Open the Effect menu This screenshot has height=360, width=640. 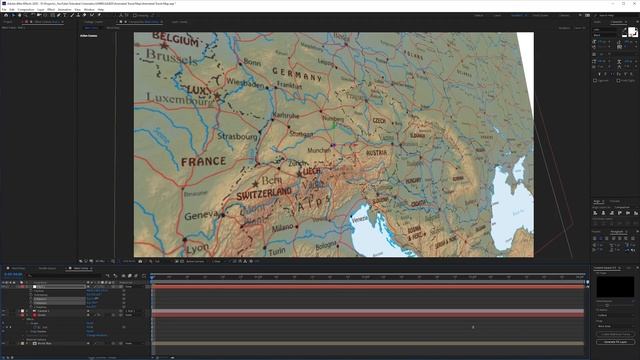click(51, 9)
